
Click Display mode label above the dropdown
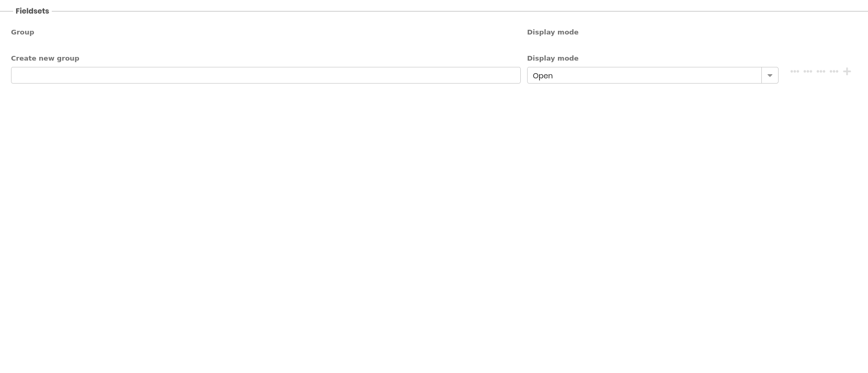tap(553, 58)
